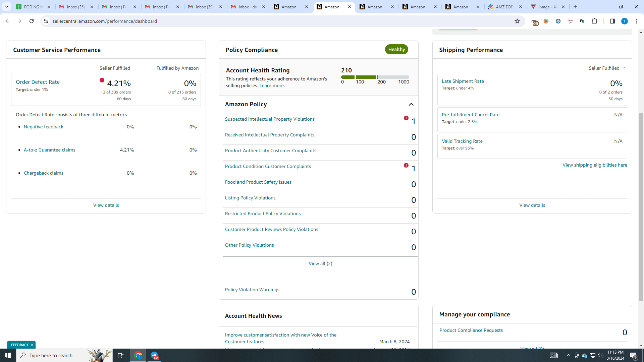
Task: Click View shipping eligibilities here
Action: (x=595, y=165)
